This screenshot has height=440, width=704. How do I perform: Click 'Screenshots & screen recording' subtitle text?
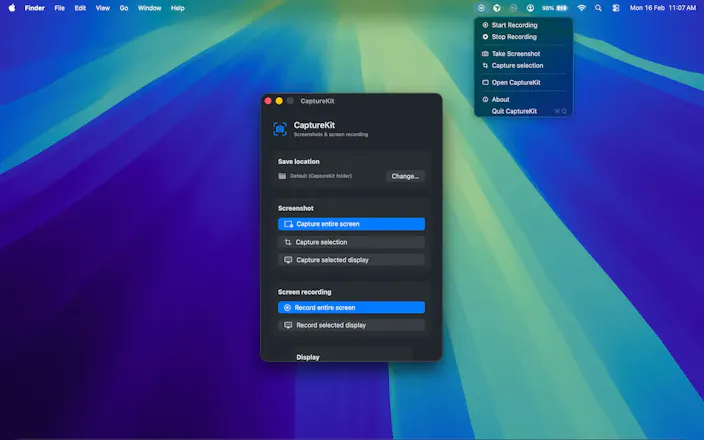331,134
